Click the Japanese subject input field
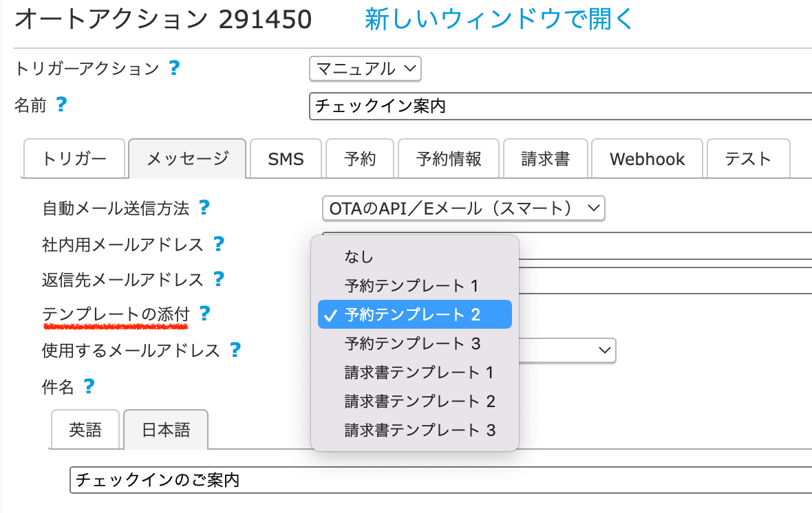This screenshot has height=513, width=812. pyautogui.click(x=440, y=479)
